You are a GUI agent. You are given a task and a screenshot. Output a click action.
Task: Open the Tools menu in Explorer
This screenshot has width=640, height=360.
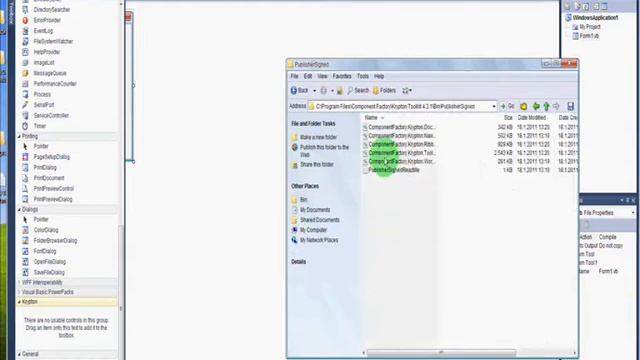click(362, 76)
